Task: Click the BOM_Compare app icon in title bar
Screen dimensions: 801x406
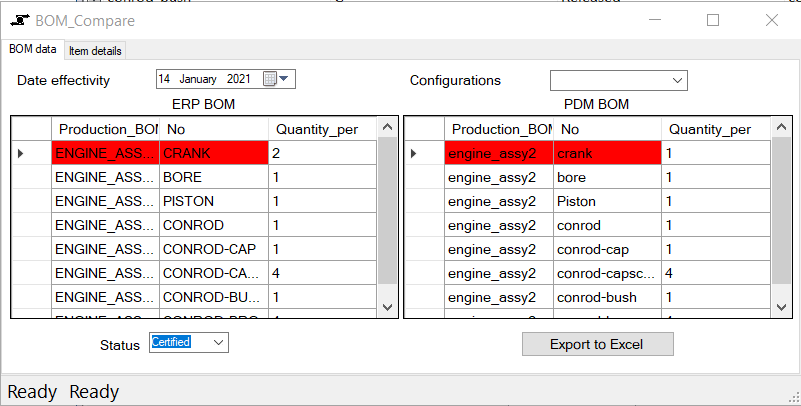Action: click(x=19, y=20)
